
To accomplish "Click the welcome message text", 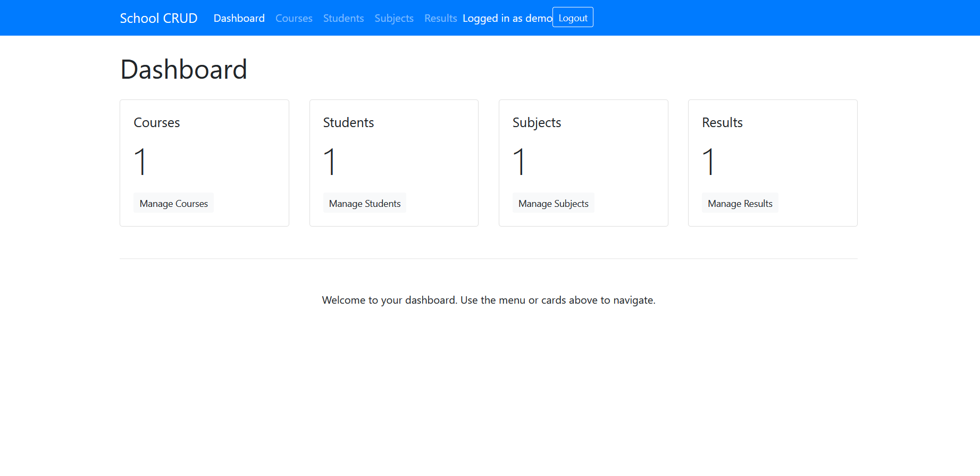I will [x=488, y=300].
